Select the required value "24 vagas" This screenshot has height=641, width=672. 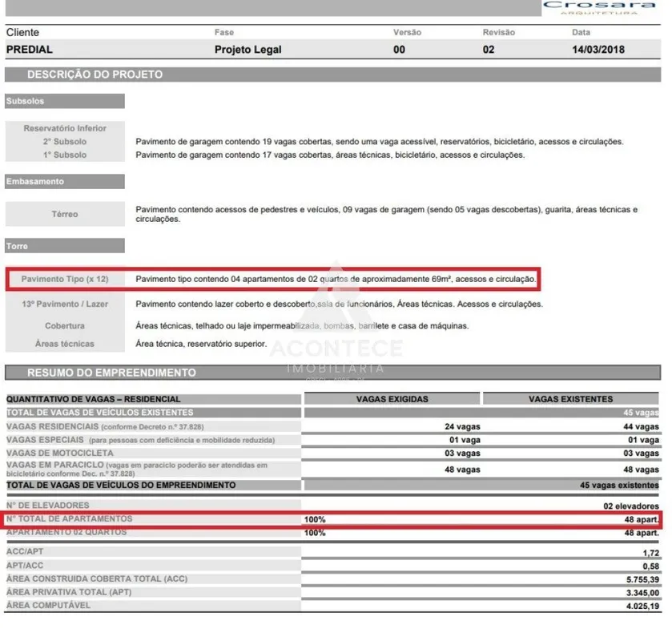(462, 426)
